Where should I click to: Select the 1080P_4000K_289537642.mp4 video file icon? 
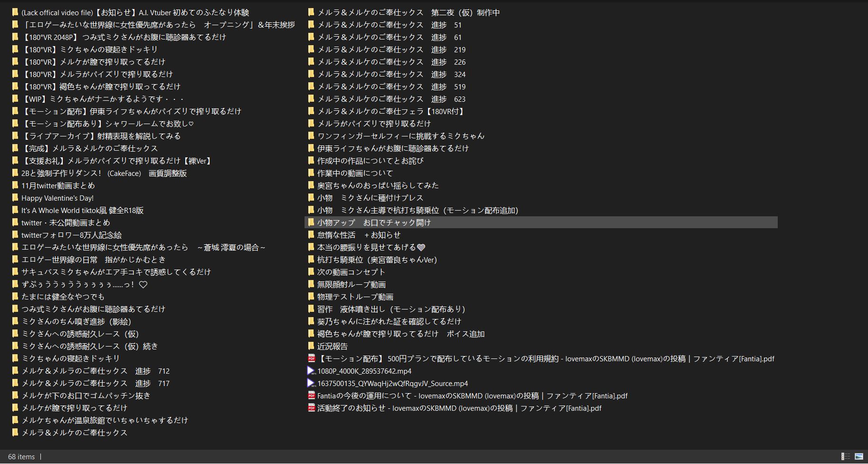tap(311, 371)
